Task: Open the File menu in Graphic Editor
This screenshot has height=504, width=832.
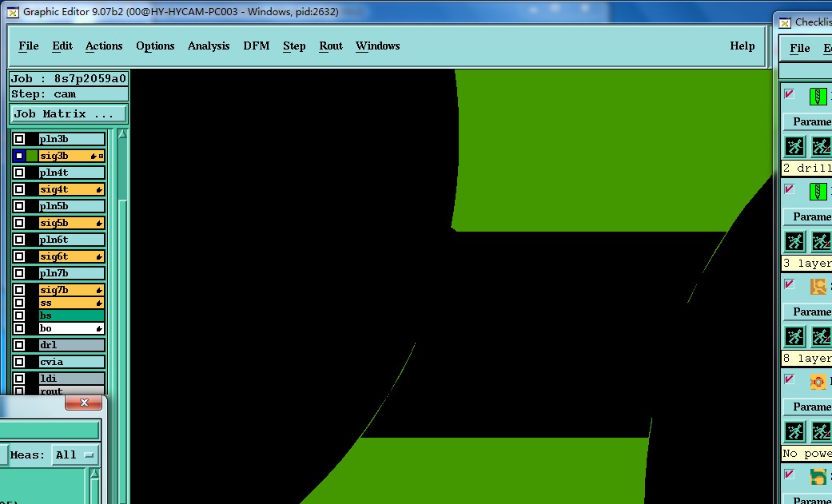Action: [29, 46]
